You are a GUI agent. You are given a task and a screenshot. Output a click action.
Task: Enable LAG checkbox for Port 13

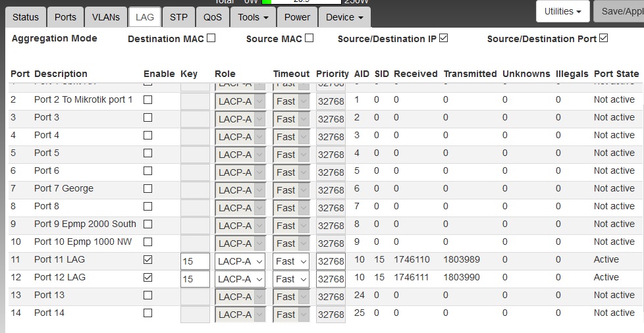(x=148, y=295)
